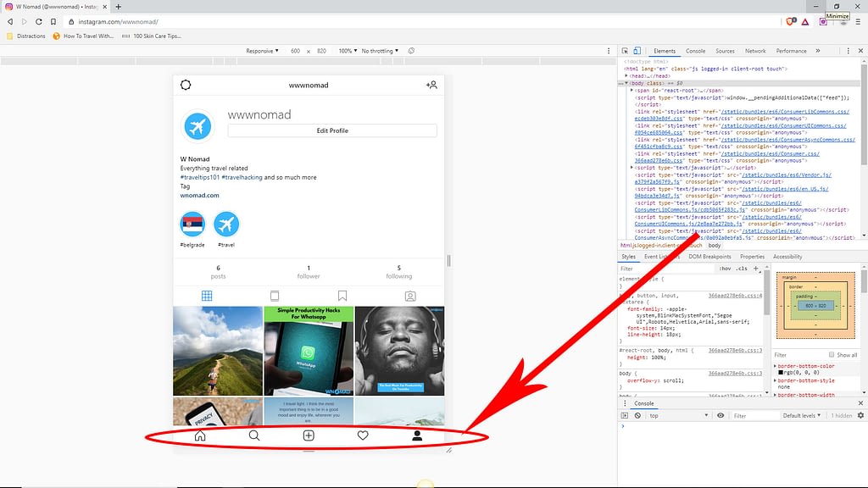Expand more DevTools tabs chevron
This screenshot has height=488, width=868.
tap(818, 51)
